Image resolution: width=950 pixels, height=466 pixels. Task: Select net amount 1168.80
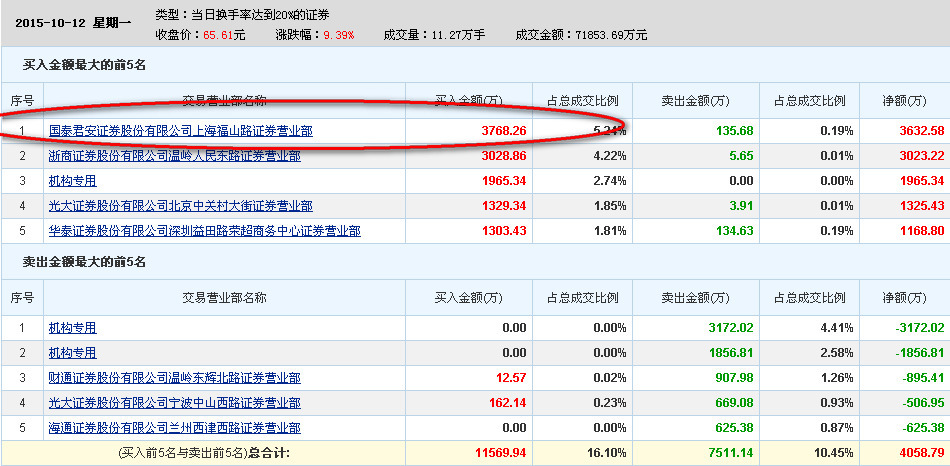click(x=921, y=231)
